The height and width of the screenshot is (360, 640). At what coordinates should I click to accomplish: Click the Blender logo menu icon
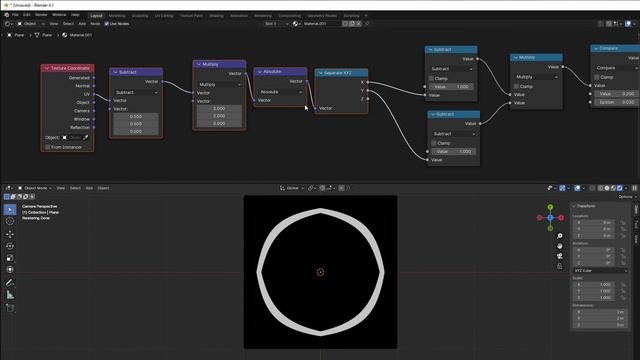pyautogui.click(x=7, y=15)
